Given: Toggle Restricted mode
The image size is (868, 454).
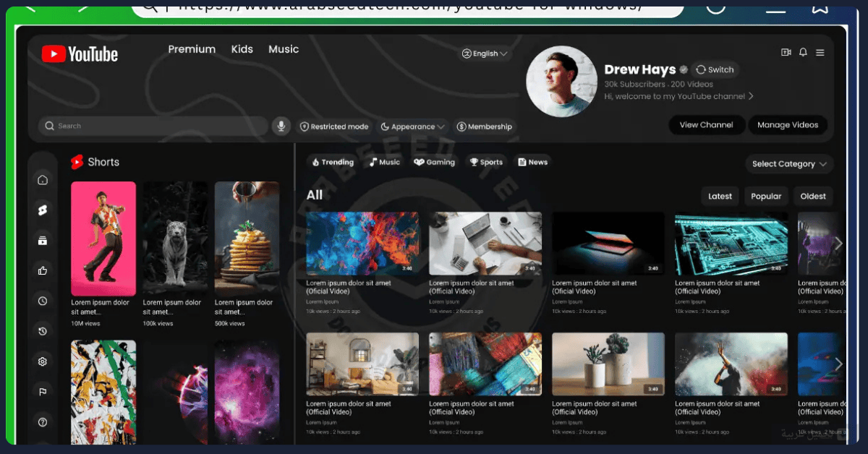Looking at the screenshot, I should (x=334, y=127).
